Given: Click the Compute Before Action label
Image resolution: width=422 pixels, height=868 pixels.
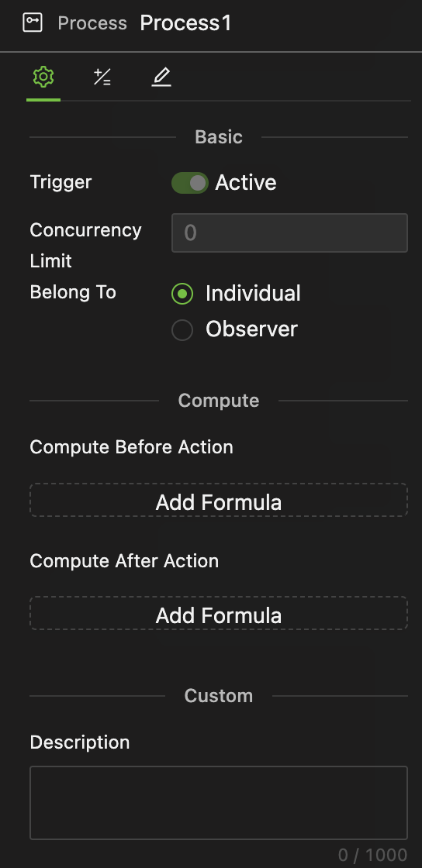Looking at the screenshot, I should click(131, 446).
